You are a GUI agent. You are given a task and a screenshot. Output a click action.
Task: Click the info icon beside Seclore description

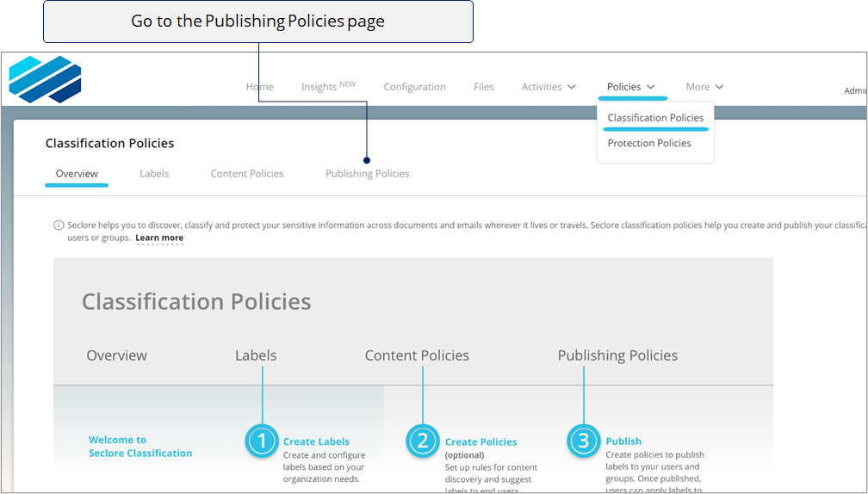59,225
